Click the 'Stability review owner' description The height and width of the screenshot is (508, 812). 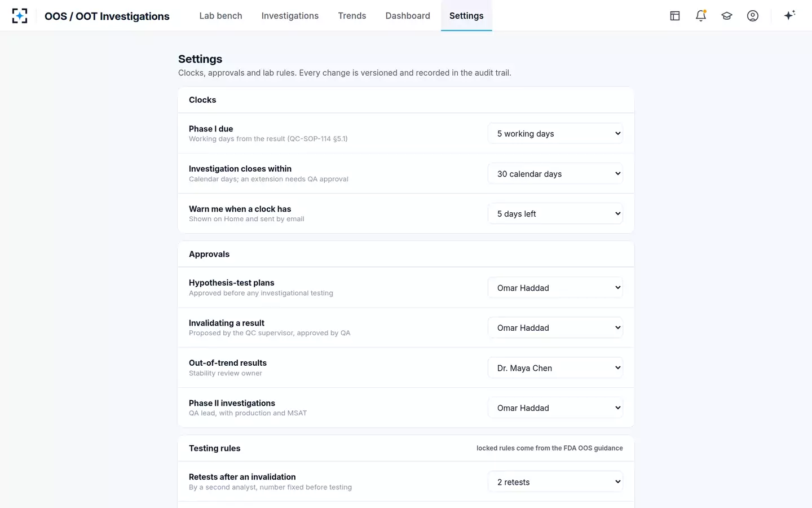point(226,373)
